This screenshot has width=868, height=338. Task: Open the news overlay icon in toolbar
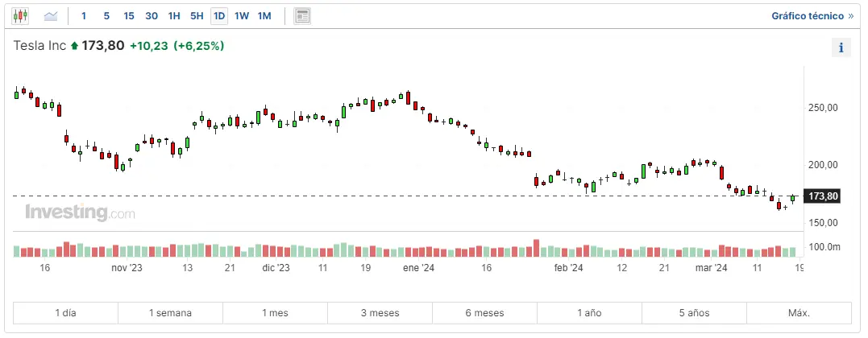[302, 15]
